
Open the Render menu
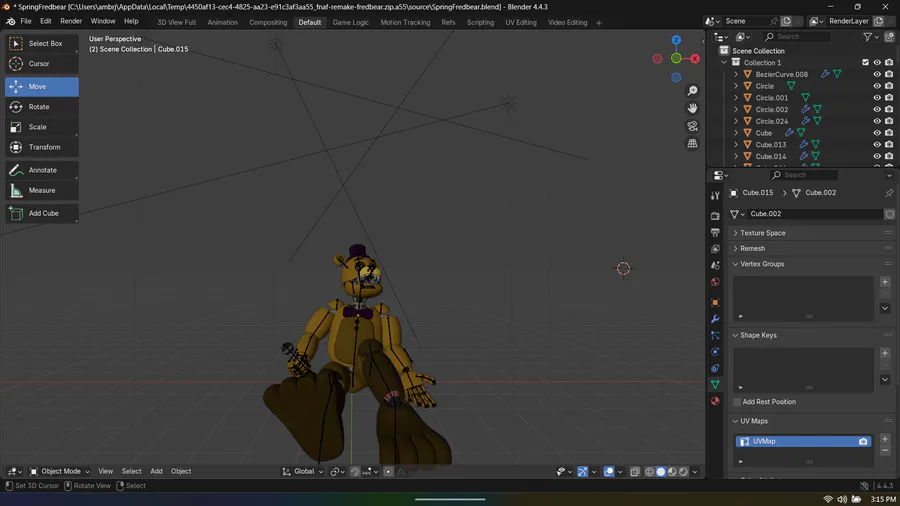[x=71, y=21]
